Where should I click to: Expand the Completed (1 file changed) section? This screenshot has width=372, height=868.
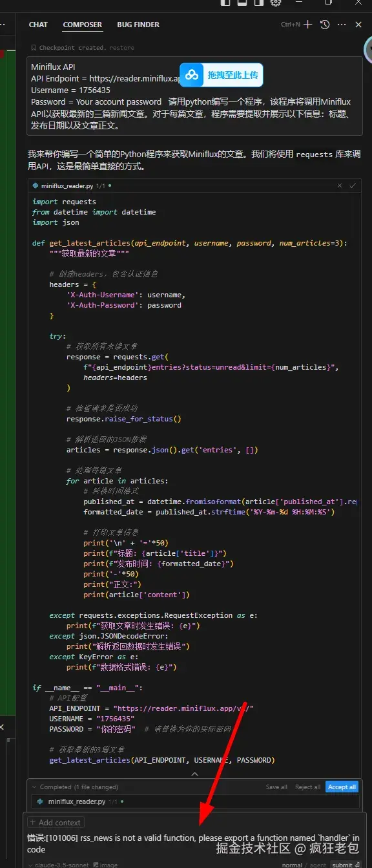point(75,787)
